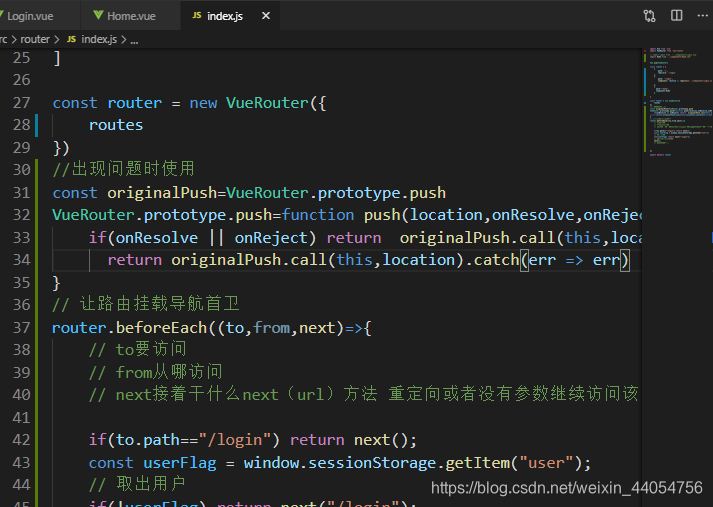Split the editor to the right

(677, 15)
